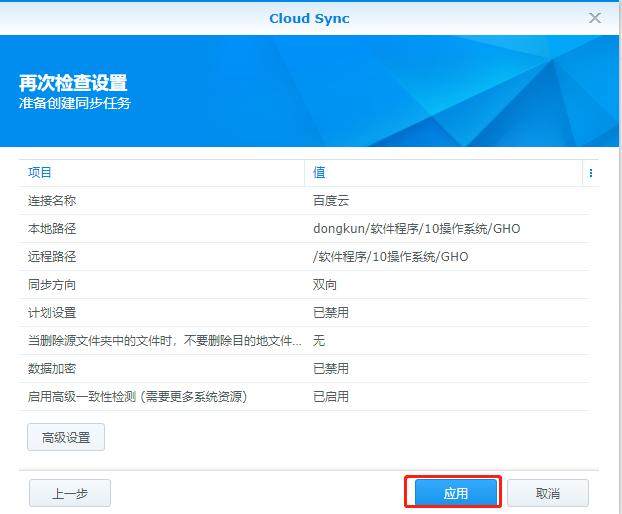622x514 pixels.
Task: Click the Cloud Sync title text
Action: point(309,18)
